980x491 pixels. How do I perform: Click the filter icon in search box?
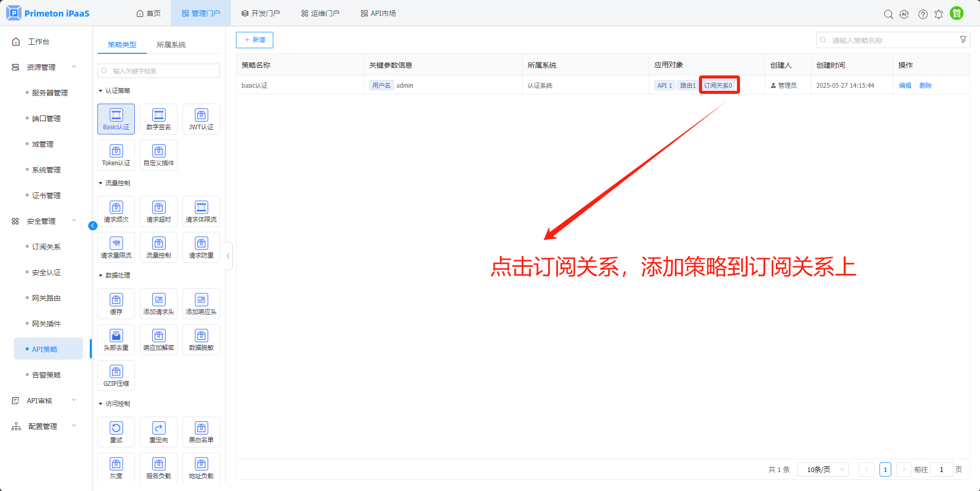963,40
